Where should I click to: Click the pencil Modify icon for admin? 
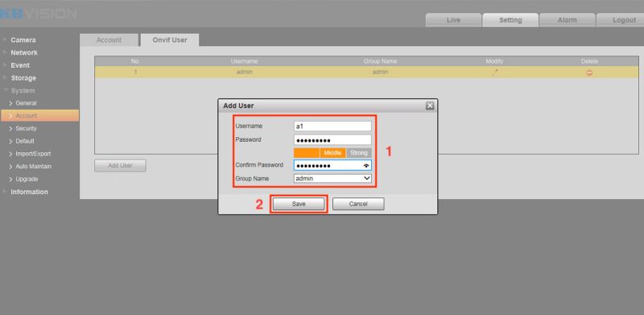click(495, 73)
